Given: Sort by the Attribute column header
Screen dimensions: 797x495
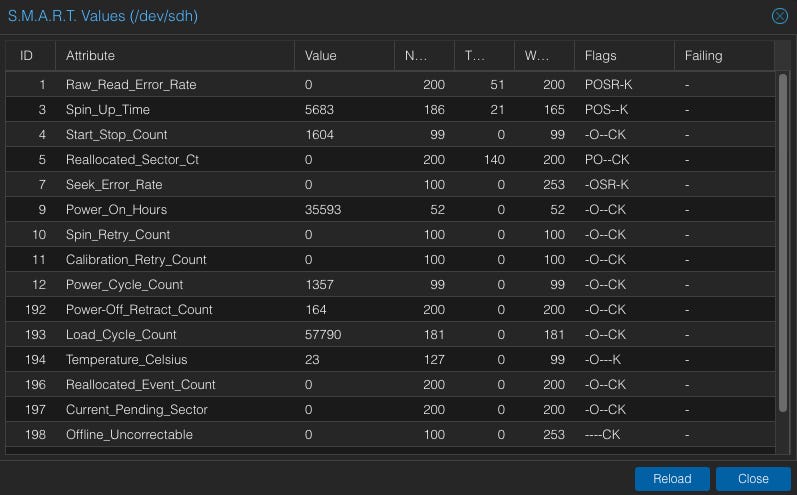Looking at the screenshot, I should [175, 55].
